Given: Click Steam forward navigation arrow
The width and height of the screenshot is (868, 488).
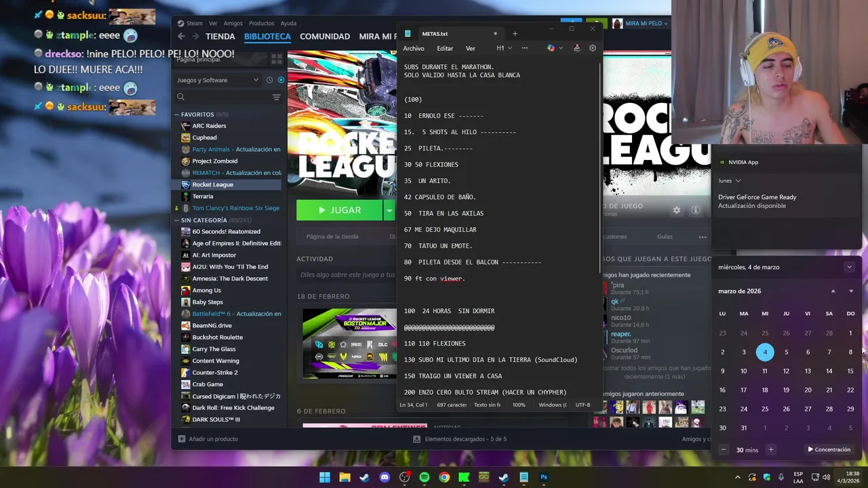Looking at the screenshot, I should pyautogui.click(x=195, y=37).
